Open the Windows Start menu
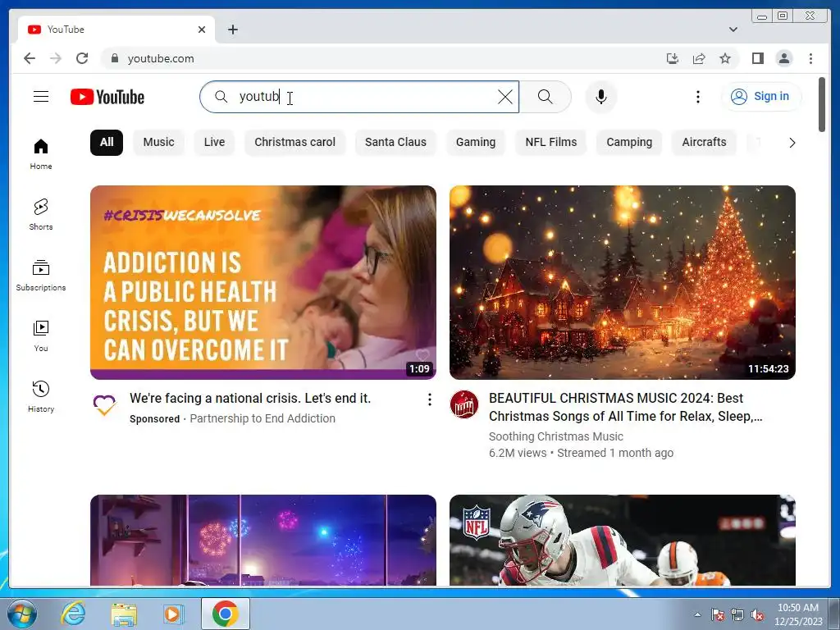 click(x=22, y=614)
